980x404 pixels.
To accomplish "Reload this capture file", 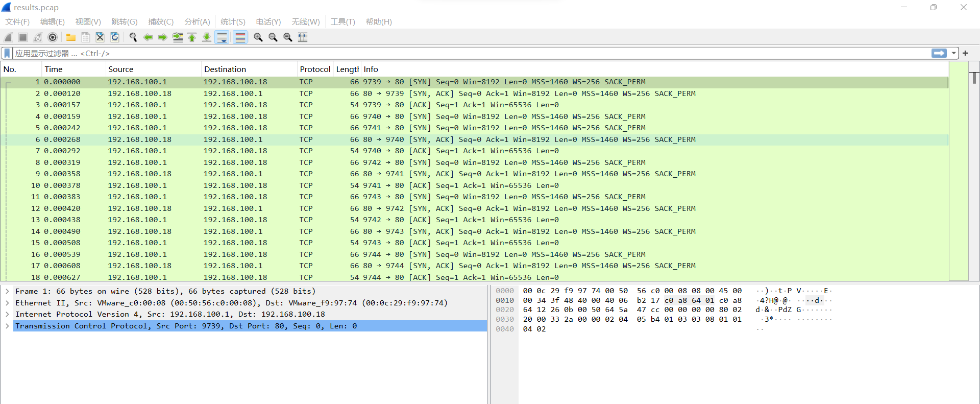I will pyautogui.click(x=115, y=37).
